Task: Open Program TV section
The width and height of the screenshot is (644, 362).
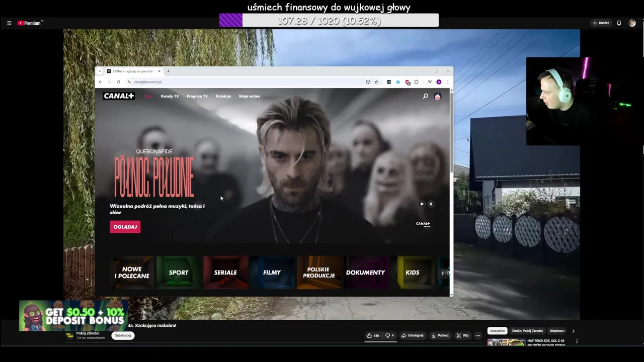Action: [x=197, y=96]
